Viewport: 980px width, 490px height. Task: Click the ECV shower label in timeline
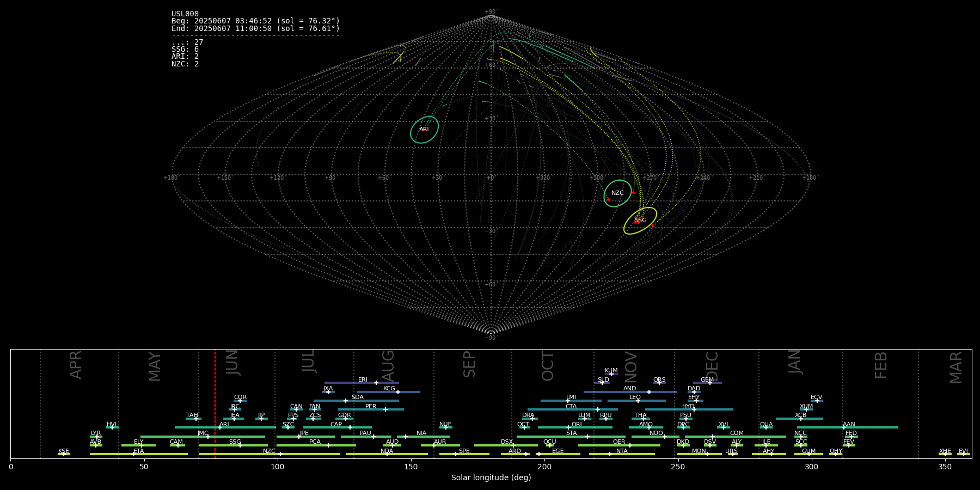816,397
